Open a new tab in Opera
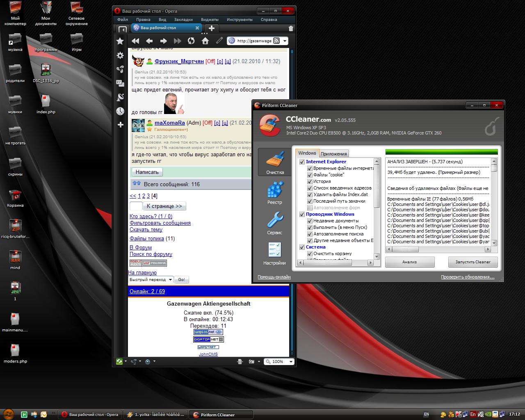The width and height of the screenshot is (525, 420). (x=212, y=28)
